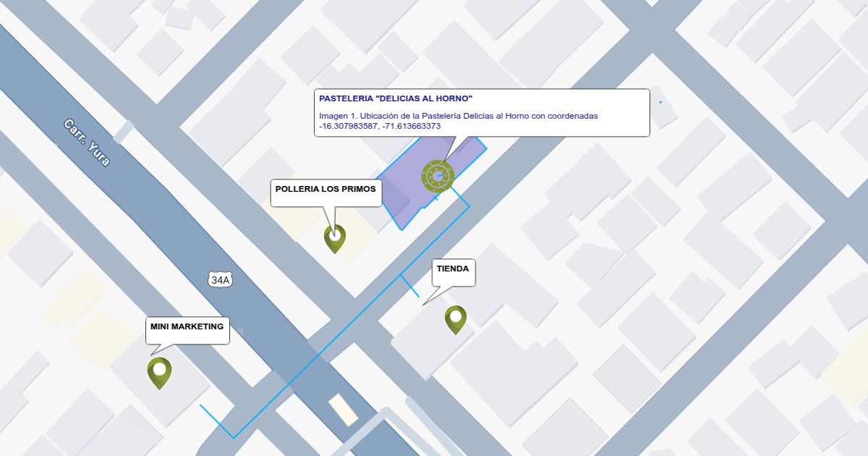Click the Polleria Los Primos map pin
Screen dimensions: 868x456
334,236
